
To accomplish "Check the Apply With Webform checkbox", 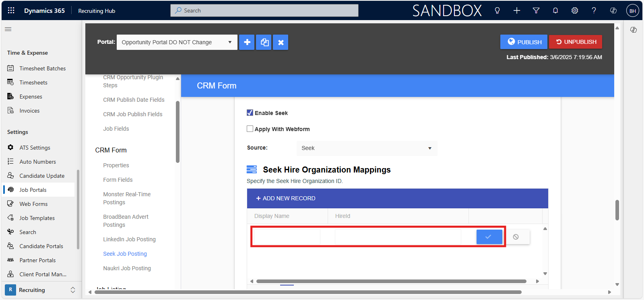I will [250, 129].
